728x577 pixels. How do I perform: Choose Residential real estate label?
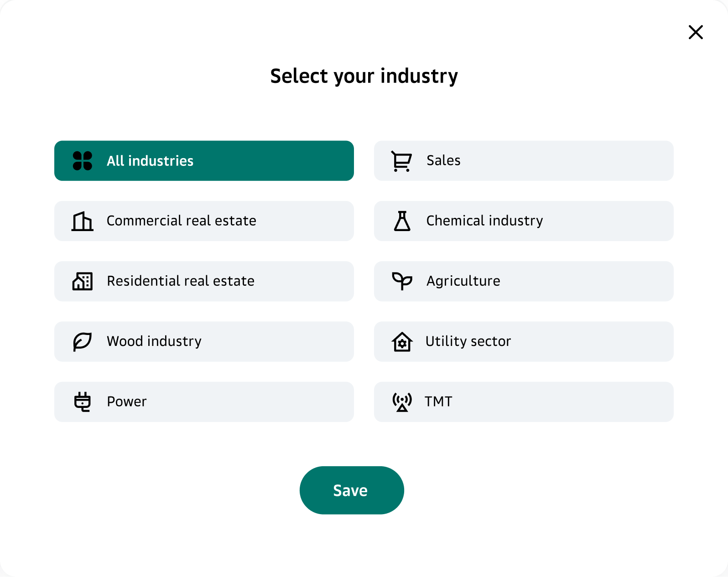point(180,281)
